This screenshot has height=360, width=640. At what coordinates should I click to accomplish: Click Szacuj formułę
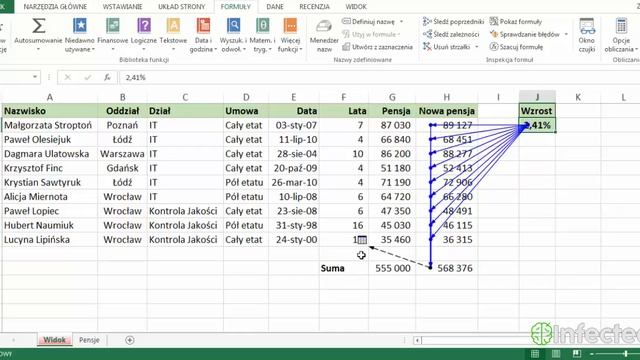click(516, 47)
